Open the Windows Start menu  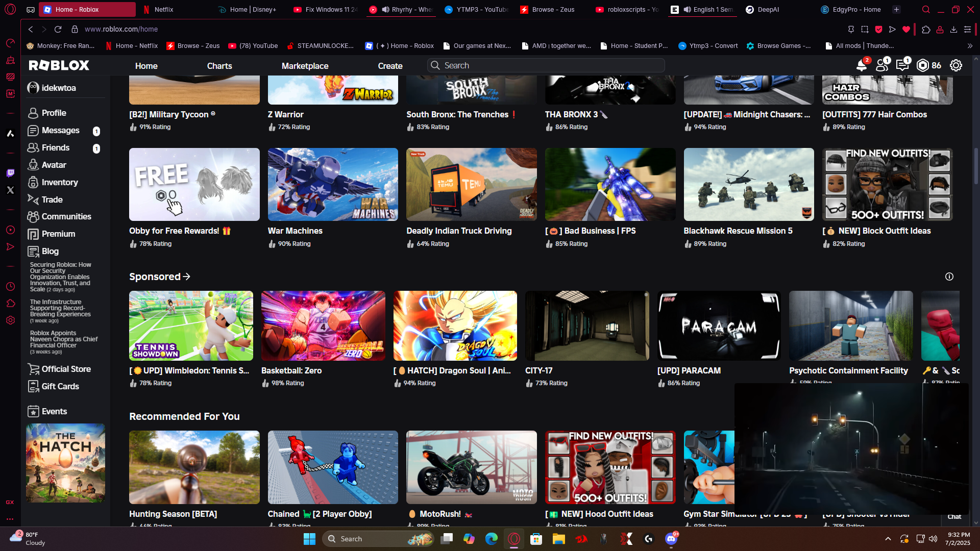pyautogui.click(x=309, y=539)
